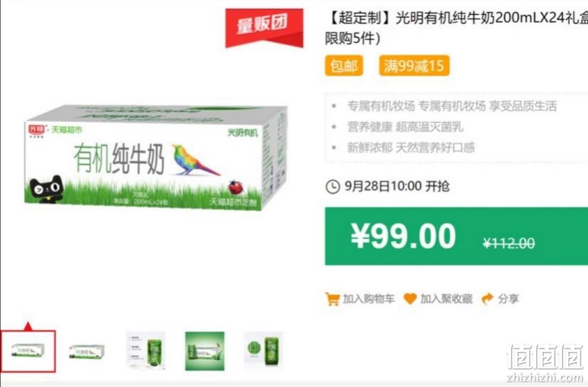Screen dimensions: 588x387
Task: Click the 满99减15 discount tag
Action: click(414, 66)
